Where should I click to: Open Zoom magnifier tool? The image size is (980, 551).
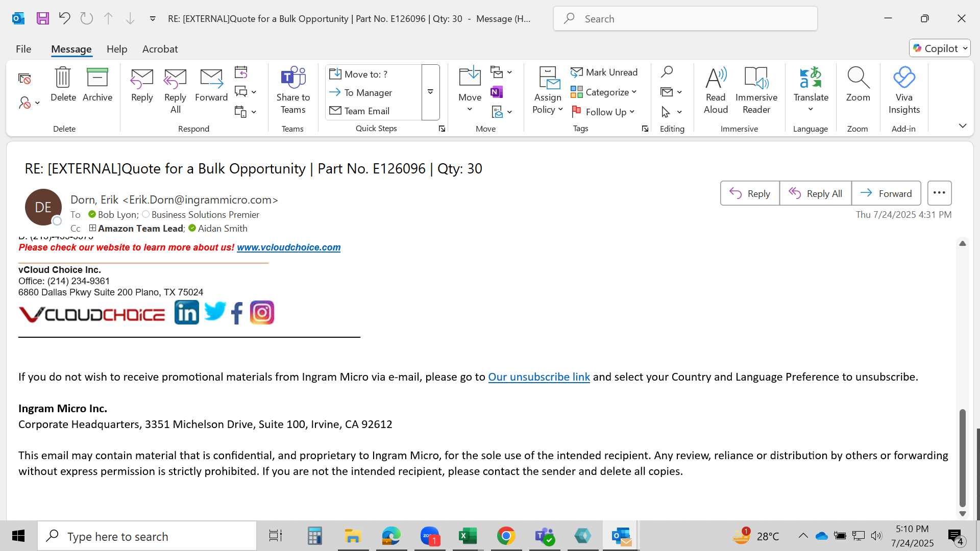tap(858, 85)
